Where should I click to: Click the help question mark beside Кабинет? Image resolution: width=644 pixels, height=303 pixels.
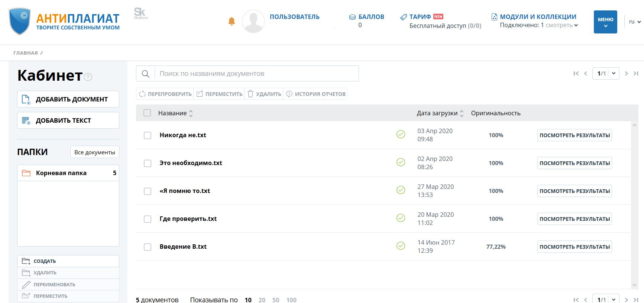pos(88,77)
